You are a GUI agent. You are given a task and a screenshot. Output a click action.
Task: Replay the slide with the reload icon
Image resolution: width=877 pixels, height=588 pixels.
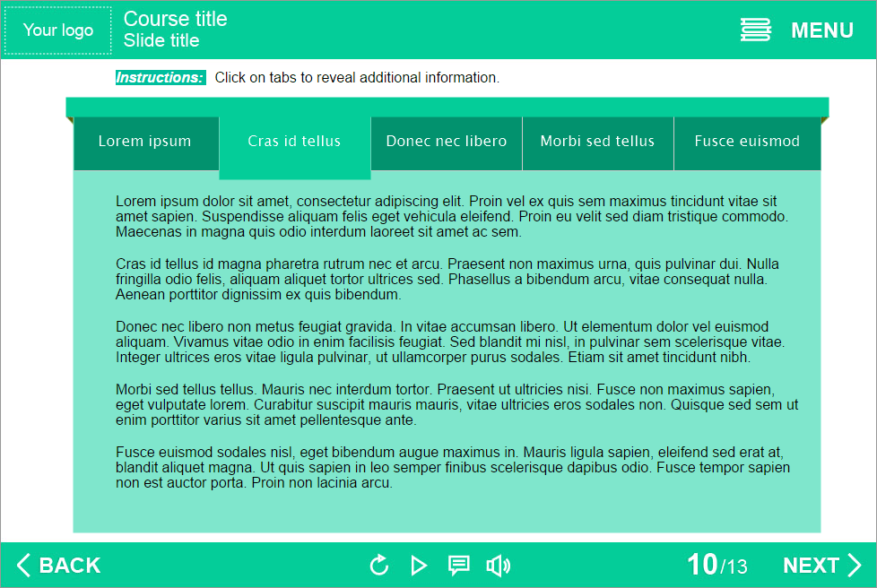pos(379,565)
